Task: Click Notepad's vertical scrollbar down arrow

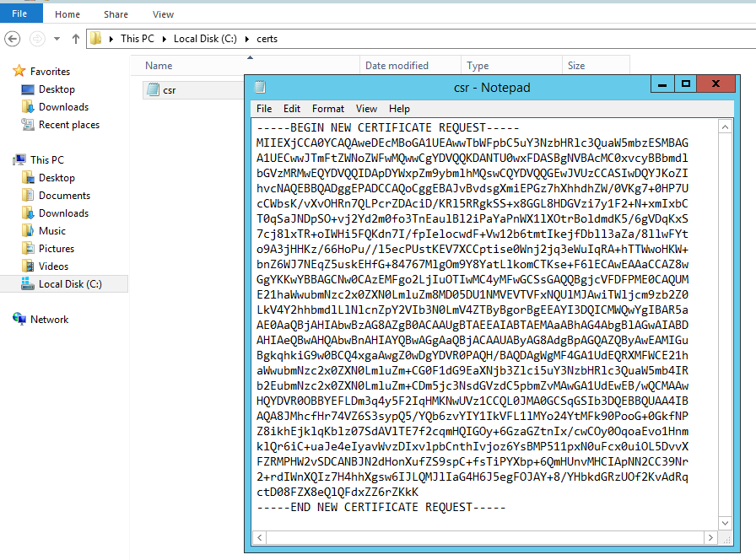Action: [725, 523]
